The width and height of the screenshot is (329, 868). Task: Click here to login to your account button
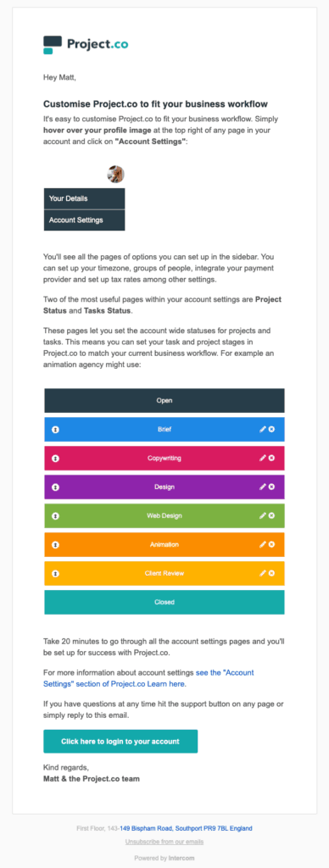click(120, 741)
